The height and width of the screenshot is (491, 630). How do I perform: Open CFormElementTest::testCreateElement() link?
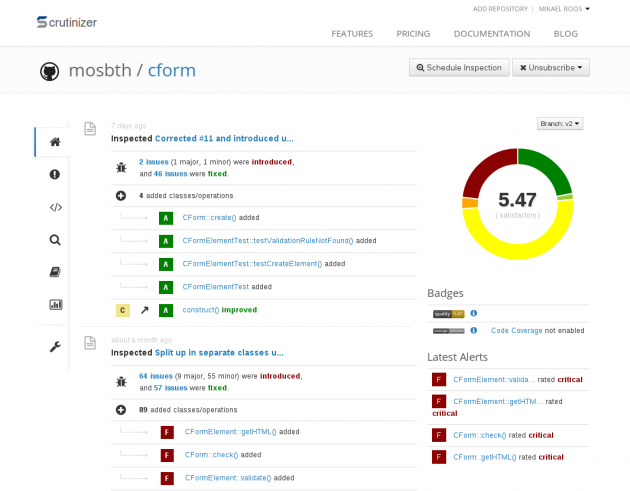coord(252,264)
